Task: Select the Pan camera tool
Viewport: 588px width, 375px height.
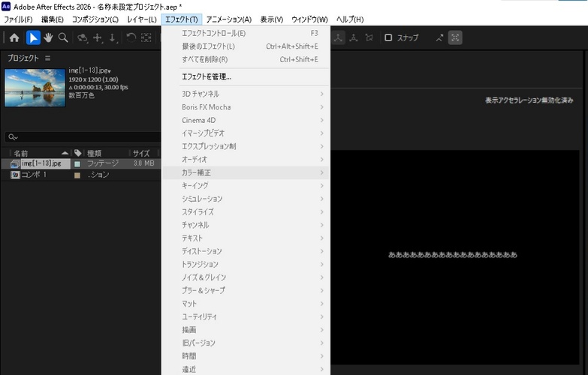Action: coord(98,37)
